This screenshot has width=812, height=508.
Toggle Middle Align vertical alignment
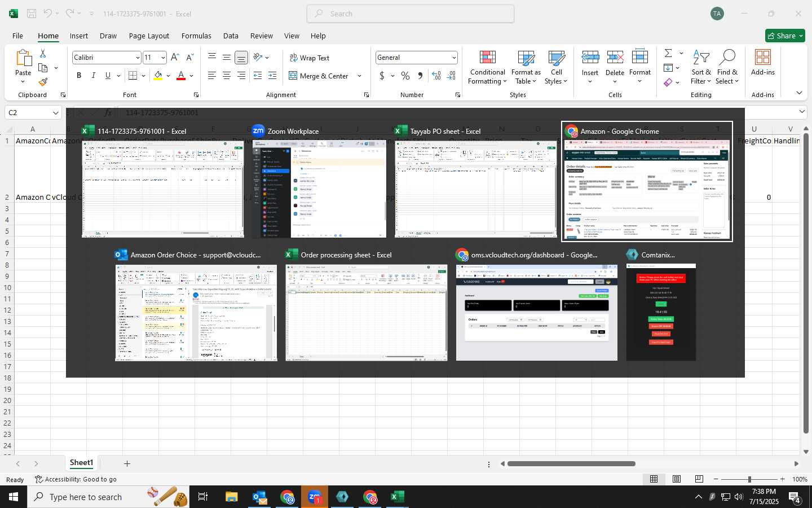[x=227, y=58]
